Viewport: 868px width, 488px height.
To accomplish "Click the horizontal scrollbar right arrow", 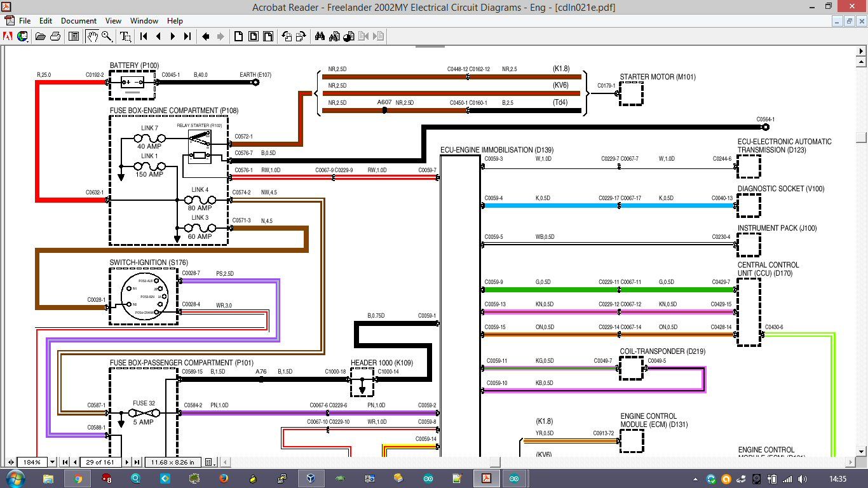I will (850, 462).
